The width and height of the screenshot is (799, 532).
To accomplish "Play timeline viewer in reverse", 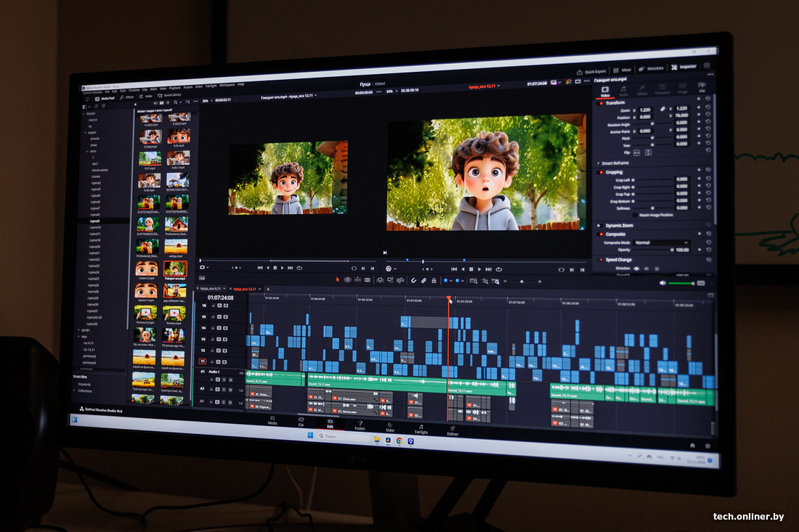I will (463, 269).
